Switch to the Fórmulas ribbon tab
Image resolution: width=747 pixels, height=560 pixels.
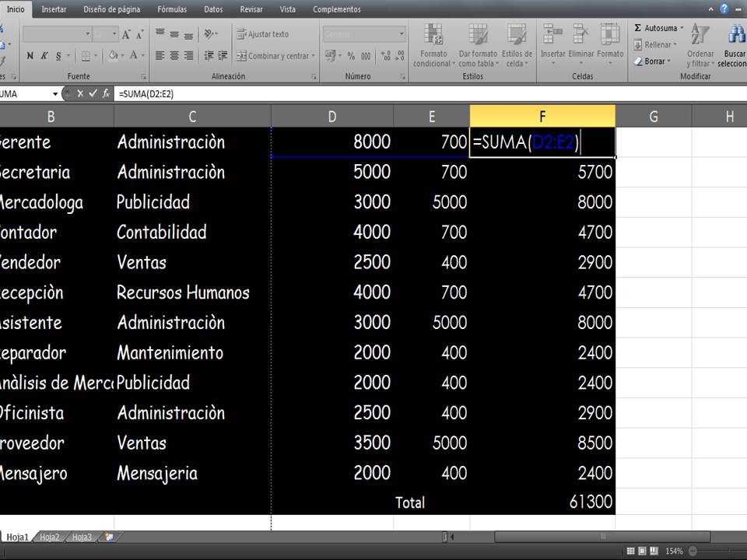pos(172,9)
